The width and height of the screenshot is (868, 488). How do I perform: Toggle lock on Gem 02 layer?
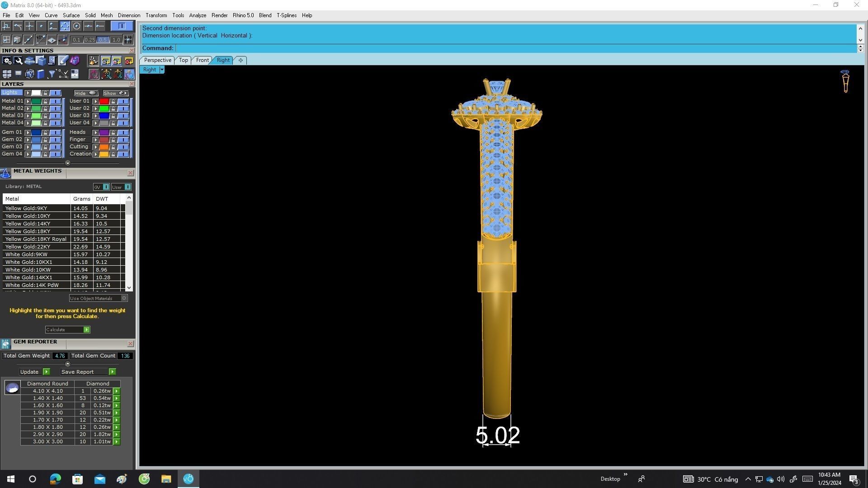[x=45, y=140]
